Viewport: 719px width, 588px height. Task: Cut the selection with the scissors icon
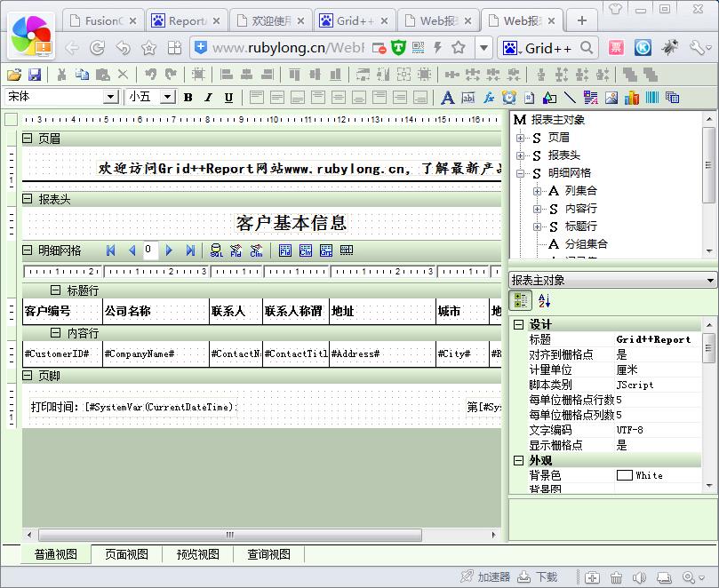tap(61, 75)
